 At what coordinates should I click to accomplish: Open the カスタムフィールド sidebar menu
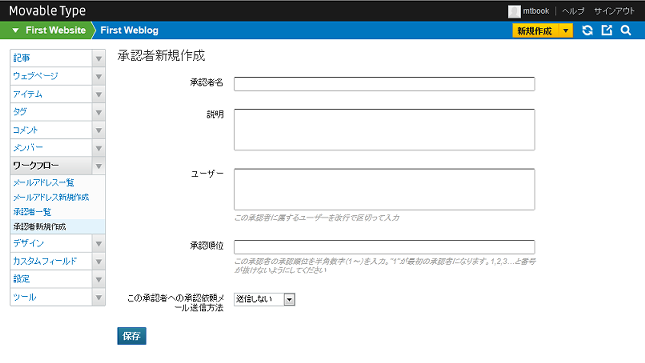pos(51,261)
